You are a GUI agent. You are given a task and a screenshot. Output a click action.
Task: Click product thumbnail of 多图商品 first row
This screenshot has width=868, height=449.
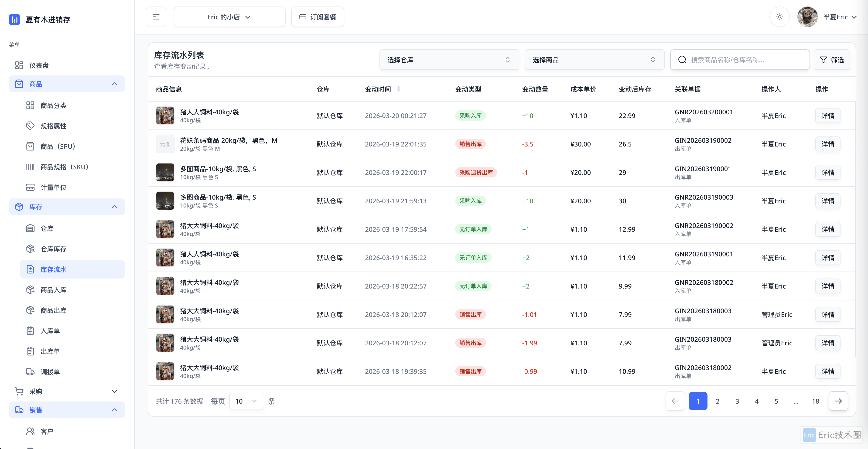[165, 173]
